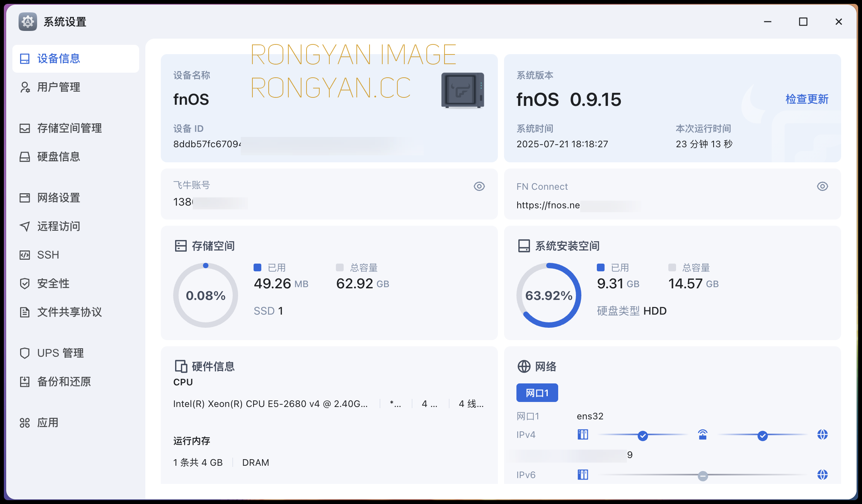The height and width of the screenshot is (504, 862).
Task: Click the uptime 23 分钟 13 秒
Action: coord(704,144)
